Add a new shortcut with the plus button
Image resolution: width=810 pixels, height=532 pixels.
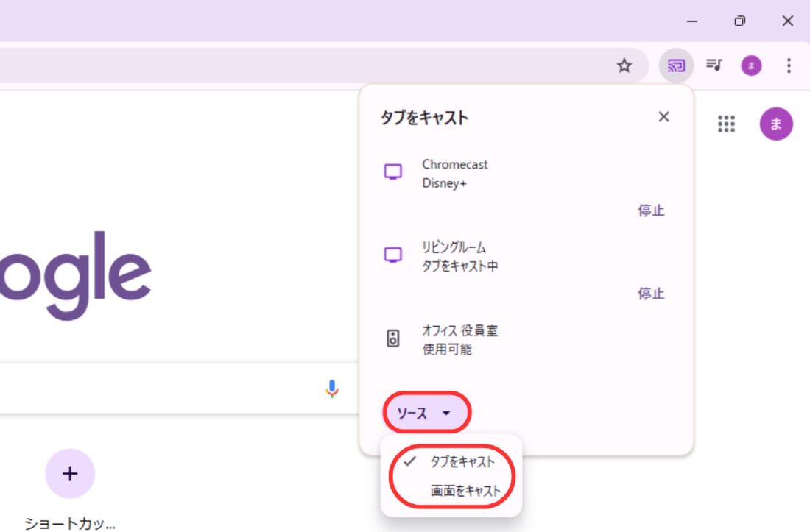[x=70, y=474]
